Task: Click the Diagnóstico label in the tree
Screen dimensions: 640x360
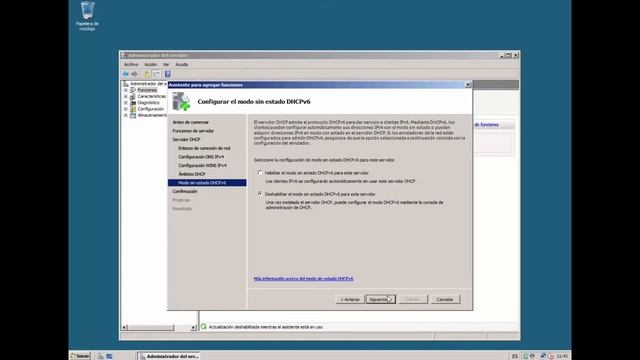Action: [148, 103]
